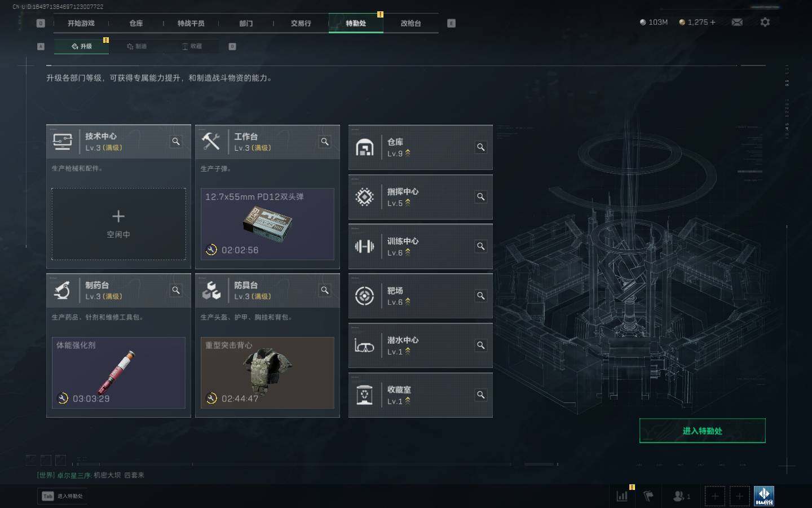The width and height of the screenshot is (812, 508).
Task: Click the plus next to 1,275 currency
Action: click(x=713, y=22)
